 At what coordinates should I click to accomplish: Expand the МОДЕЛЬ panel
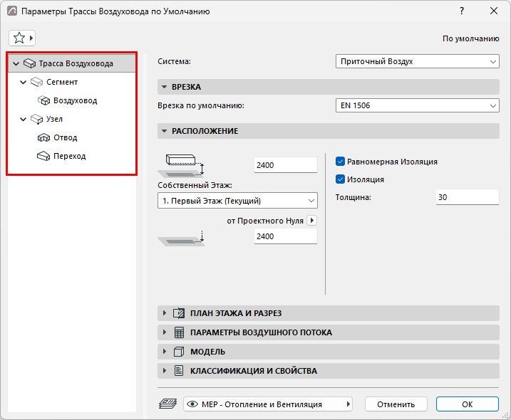pyautogui.click(x=164, y=352)
